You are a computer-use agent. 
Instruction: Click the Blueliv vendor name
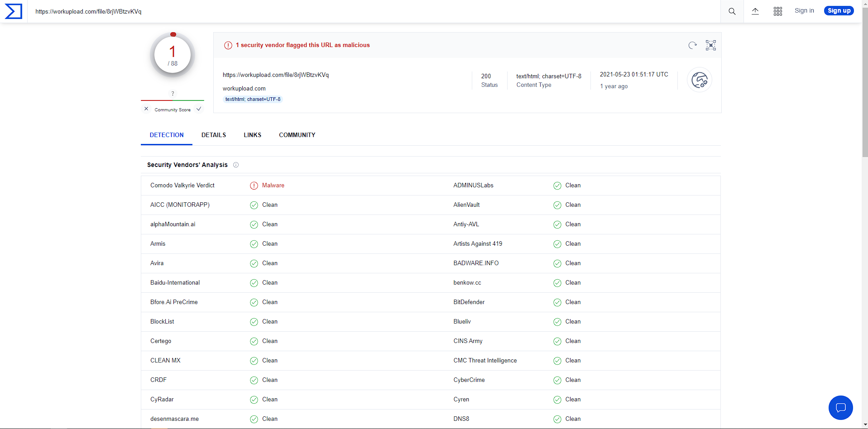[x=462, y=322]
